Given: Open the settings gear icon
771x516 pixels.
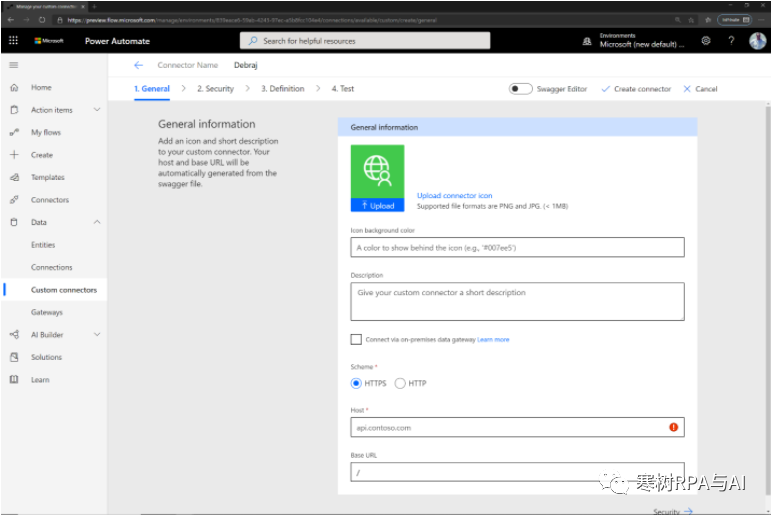Looking at the screenshot, I should coord(706,41).
